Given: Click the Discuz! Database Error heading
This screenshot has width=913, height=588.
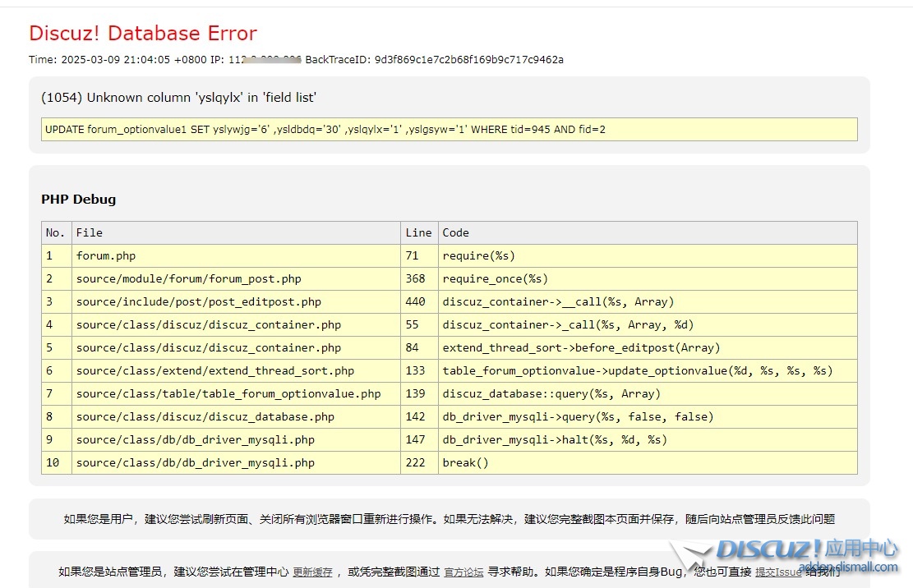Looking at the screenshot, I should 143,34.
